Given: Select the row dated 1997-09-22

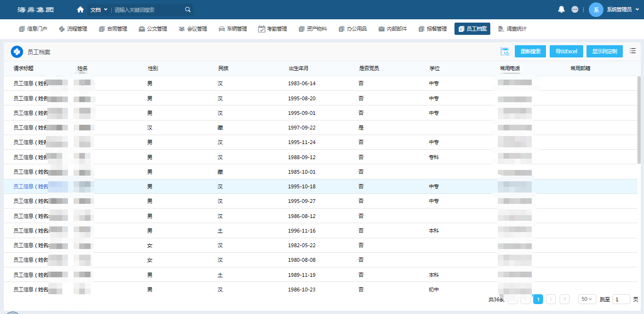Looking at the screenshot, I should [321, 128].
